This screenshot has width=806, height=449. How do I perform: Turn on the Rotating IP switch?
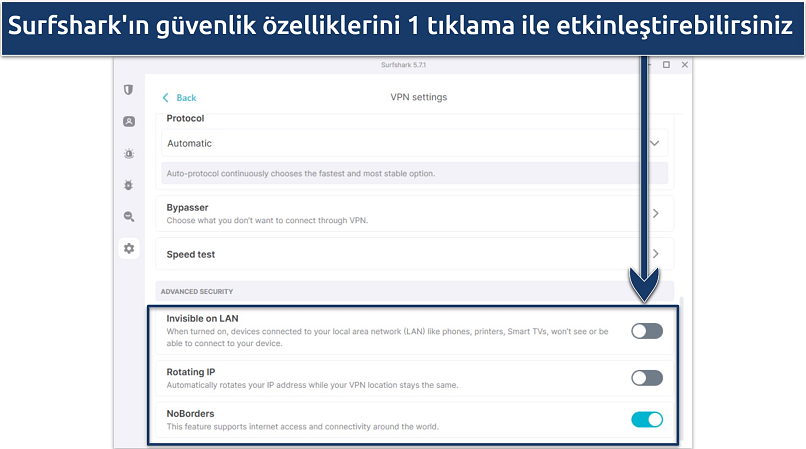pos(646,378)
